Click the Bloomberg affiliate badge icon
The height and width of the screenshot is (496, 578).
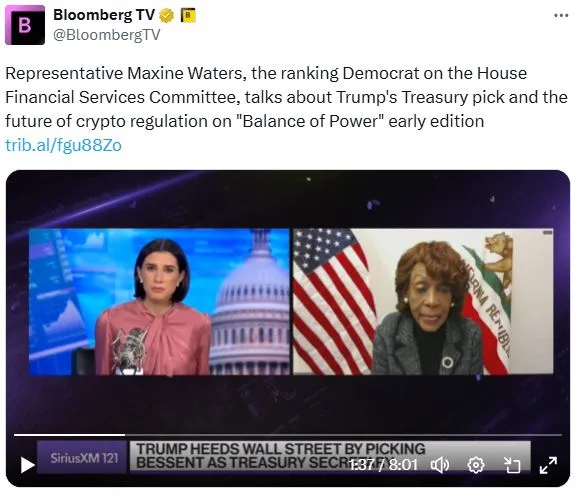188,15
